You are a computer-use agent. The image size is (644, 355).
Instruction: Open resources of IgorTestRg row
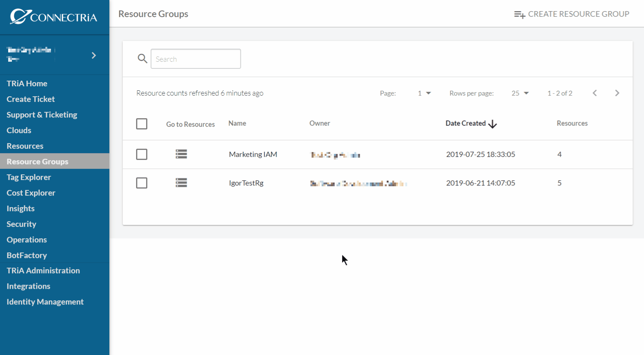[x=181, y=183]
